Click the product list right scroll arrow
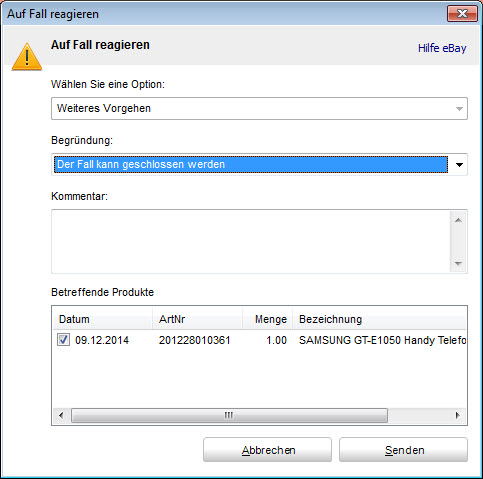This screenshot has height=479, width=483. click(x=458, y=415)
